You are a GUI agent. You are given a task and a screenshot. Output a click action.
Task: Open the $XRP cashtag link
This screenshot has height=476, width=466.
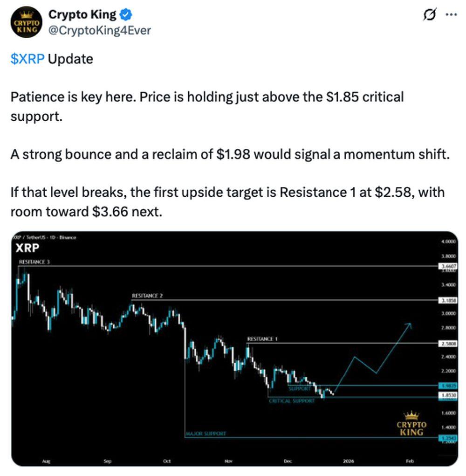[24, 59]
